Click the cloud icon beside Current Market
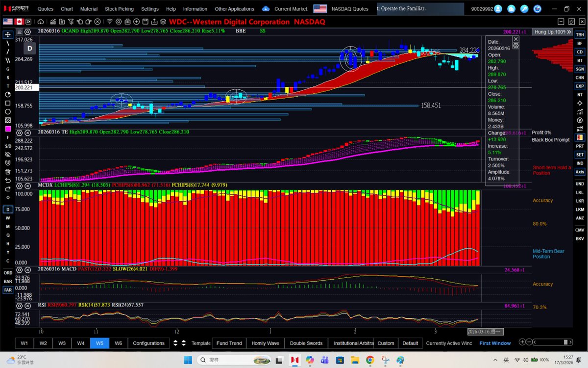Viewport: 588px width, 368px height. click(x=266, y=9)
